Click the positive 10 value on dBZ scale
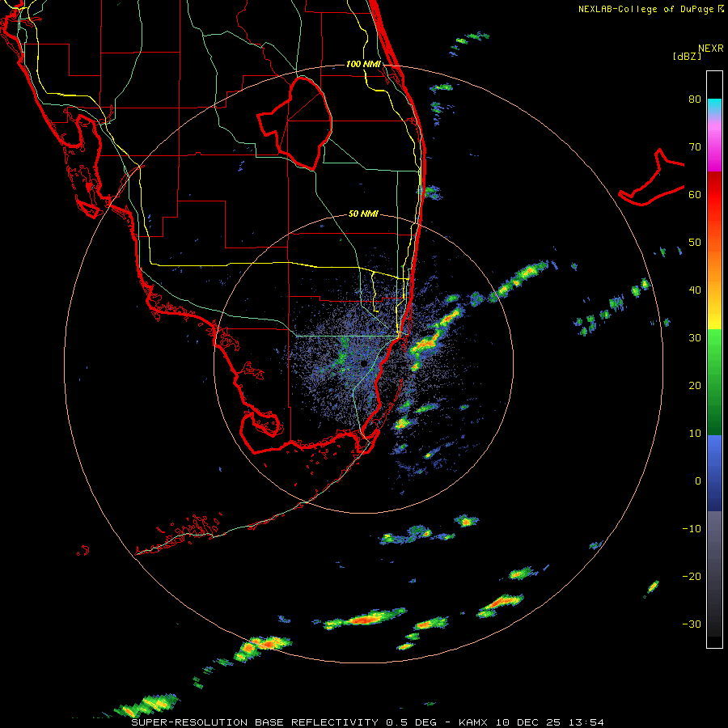The width and height of the screenshot is (728, 728). point(695,434)
